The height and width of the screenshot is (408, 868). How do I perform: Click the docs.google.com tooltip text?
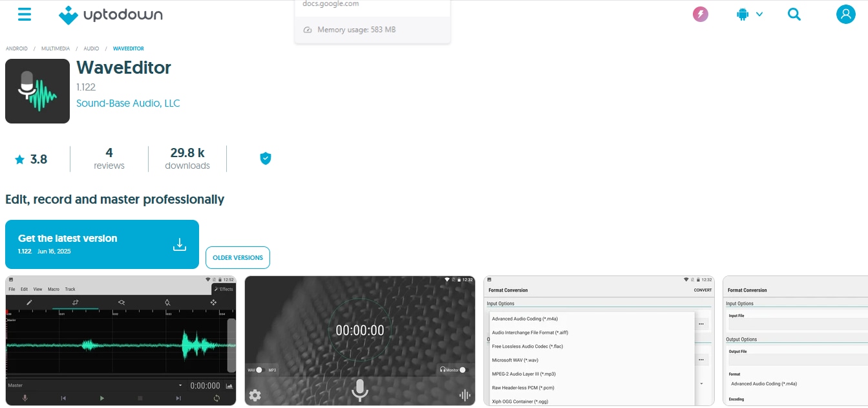click(331, 4)
